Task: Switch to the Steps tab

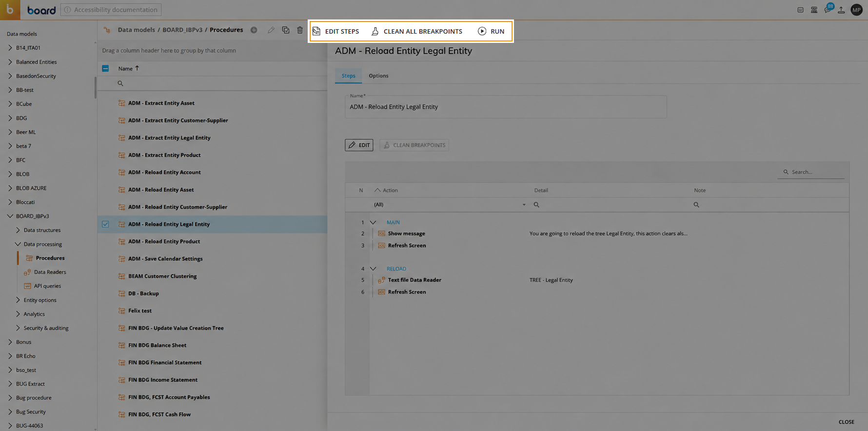Action: 348,76
